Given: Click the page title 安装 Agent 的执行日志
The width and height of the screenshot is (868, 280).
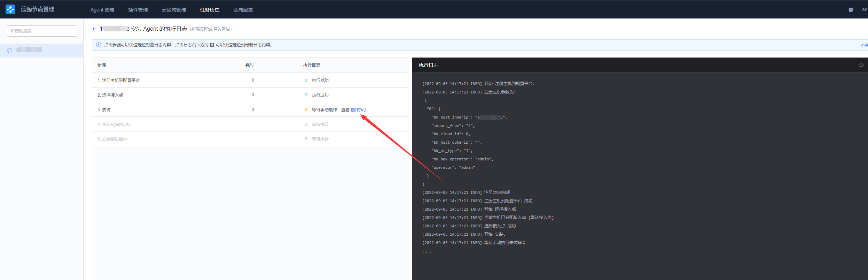Looking at the screenshot, I should click(x=159, y=29).
